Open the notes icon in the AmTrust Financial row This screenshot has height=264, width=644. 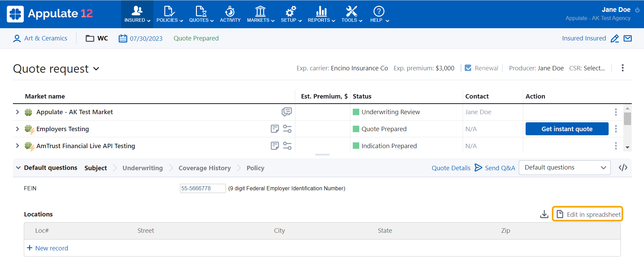click(275, 146)
